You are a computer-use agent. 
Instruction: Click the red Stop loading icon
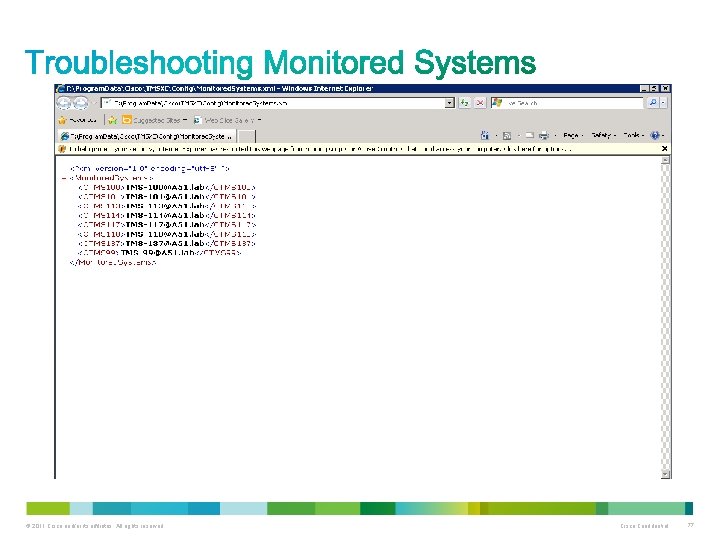[x=480, y=103]
